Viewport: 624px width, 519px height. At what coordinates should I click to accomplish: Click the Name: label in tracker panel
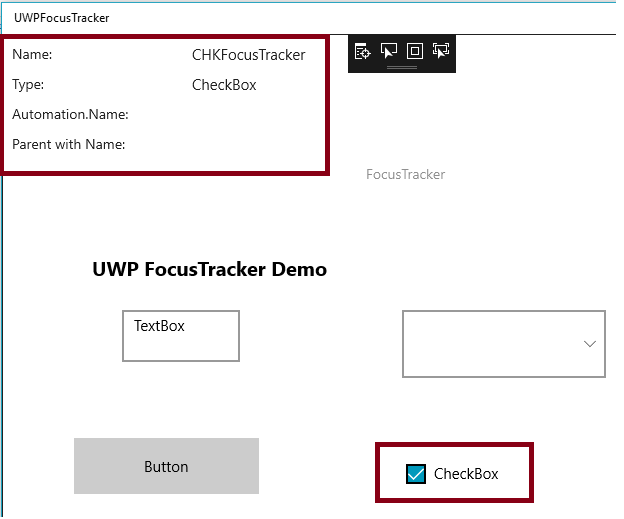(32, 55)
